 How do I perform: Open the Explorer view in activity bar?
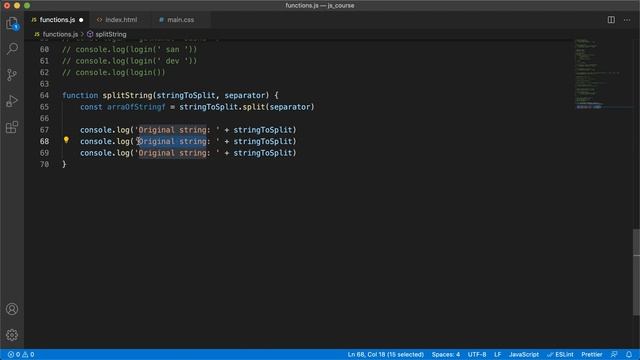[x=12, y=23]
